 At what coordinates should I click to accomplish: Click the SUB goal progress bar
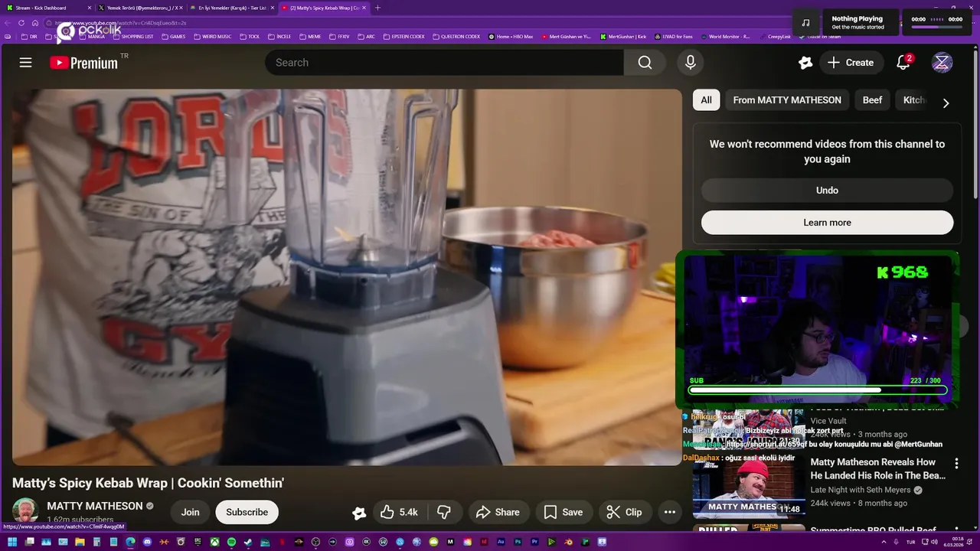coord(818,390)
